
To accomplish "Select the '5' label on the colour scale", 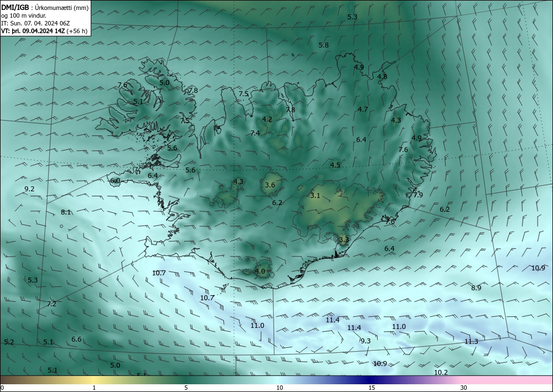I will [186, 388].
